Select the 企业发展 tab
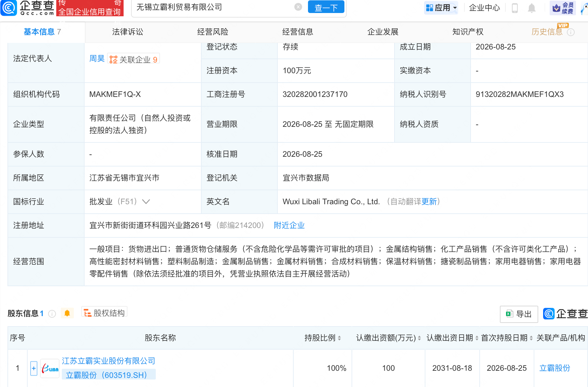This screenshot has width=588, height=387. (x=383, y=32)
